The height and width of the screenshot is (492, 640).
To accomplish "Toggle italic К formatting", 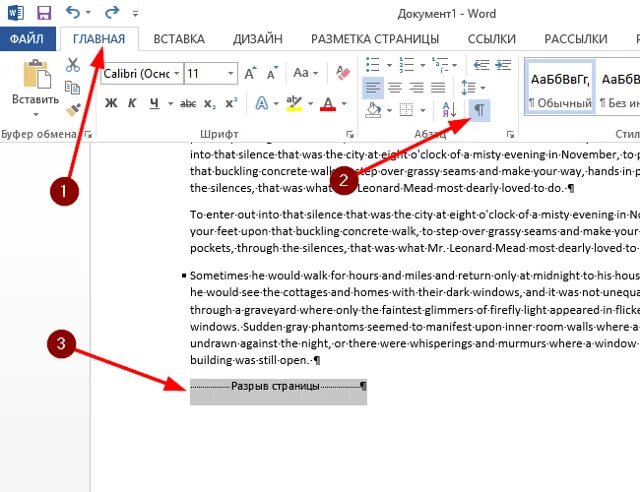I will coord(131,104).
